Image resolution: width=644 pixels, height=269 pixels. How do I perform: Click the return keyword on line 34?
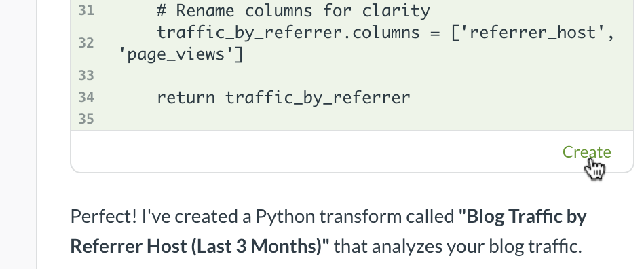[186, 98]
